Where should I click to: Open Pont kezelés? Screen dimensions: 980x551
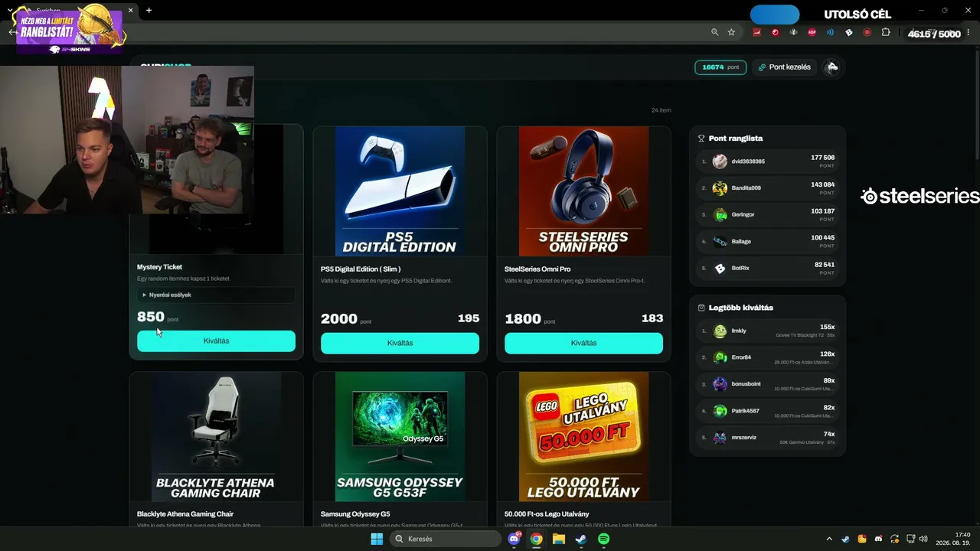[x=785, y=67]
